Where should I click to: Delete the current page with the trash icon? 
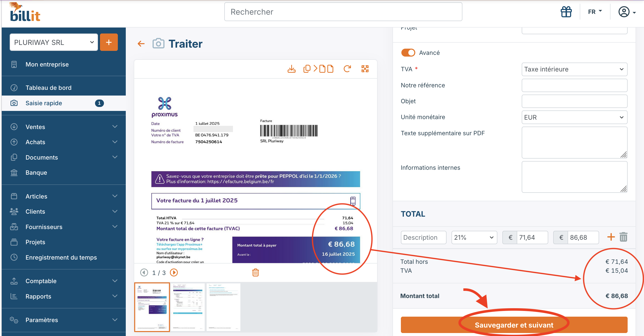(255, 272)
